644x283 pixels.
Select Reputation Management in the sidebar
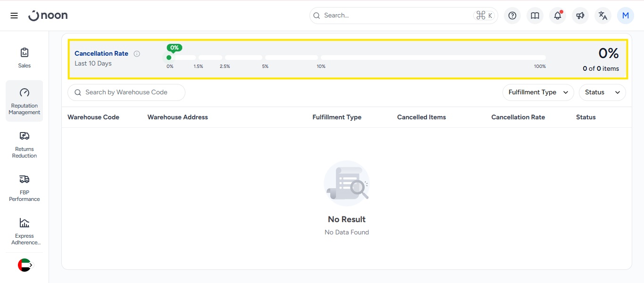click(x=25, y=101)
